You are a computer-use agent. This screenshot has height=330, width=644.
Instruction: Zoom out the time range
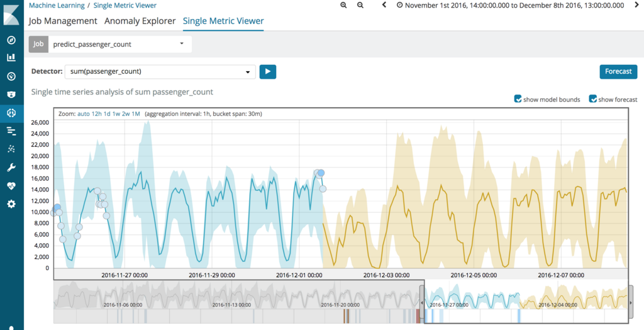pyautogui.click(x=360, y=5)
